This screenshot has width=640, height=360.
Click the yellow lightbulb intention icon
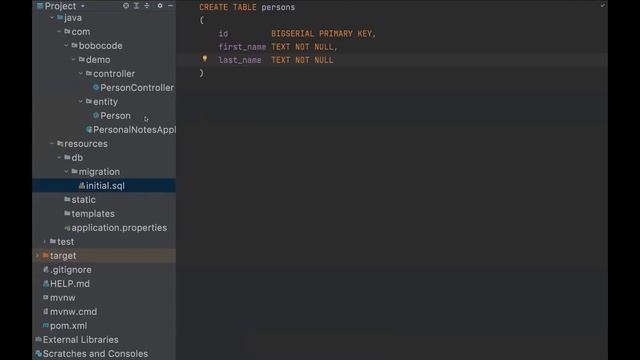point(205,59)
